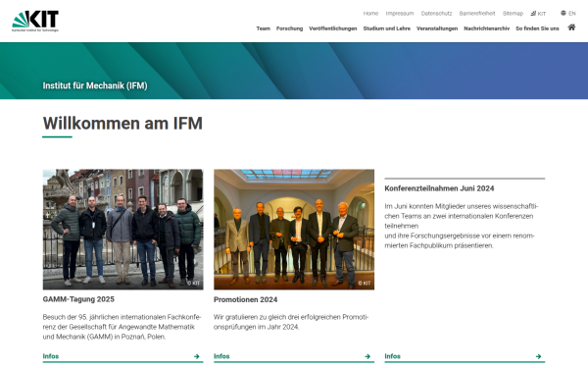Open the Veröffentlichungen menu
This screenshot has width=588, height=368.
pos(333,28)
